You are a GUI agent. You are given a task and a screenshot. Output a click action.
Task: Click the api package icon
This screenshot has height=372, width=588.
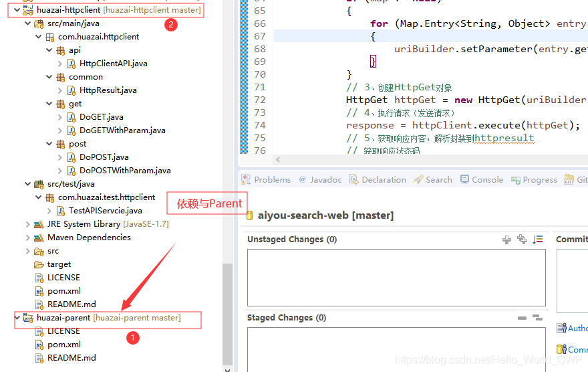click(x=60, y=50)
